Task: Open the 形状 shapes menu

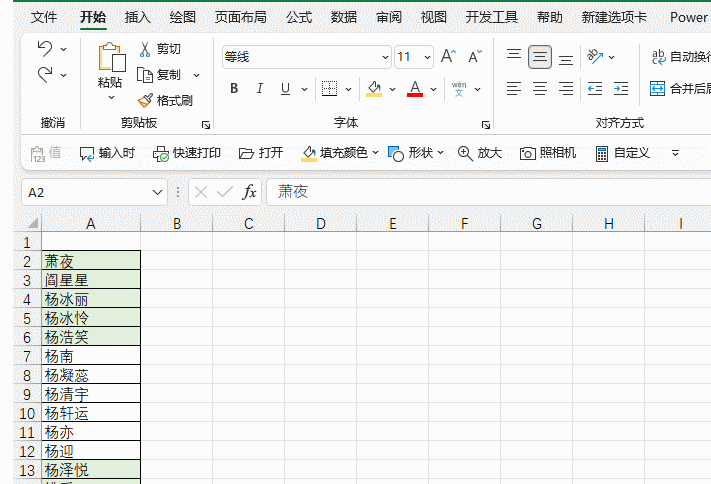Action: pyautogui.click(x=415, y=153)
